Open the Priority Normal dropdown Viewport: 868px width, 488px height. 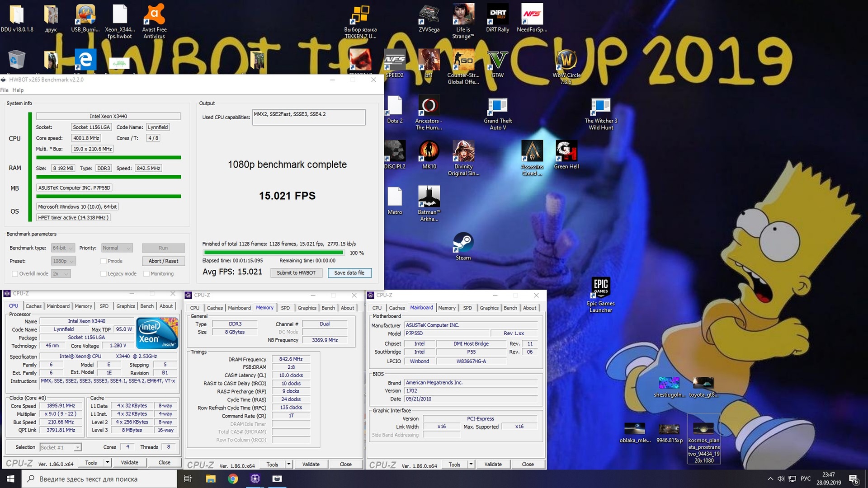pyautogui.click(x=117, y=248)
